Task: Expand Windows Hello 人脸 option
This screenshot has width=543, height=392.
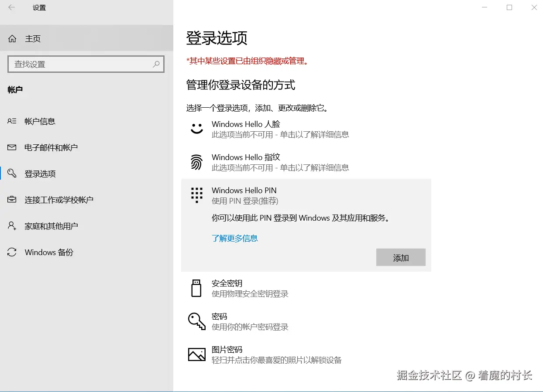Action: click(x=306, y=129)
